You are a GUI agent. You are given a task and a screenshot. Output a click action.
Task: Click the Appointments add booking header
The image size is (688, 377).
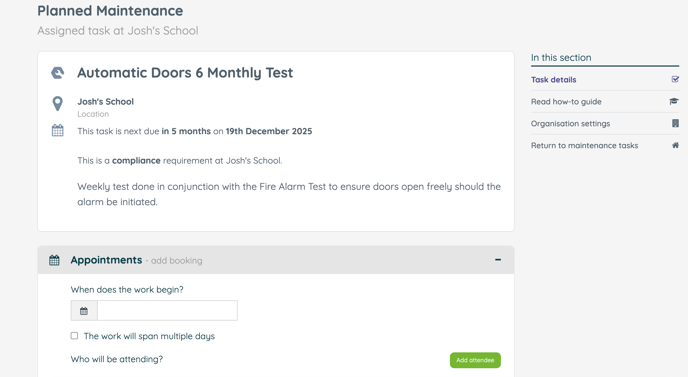pos(136,260)
